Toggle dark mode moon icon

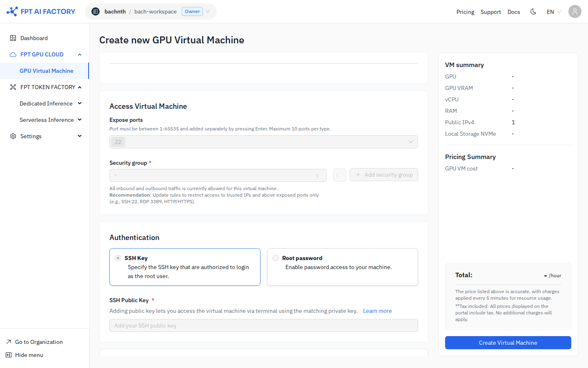point(533,11)
